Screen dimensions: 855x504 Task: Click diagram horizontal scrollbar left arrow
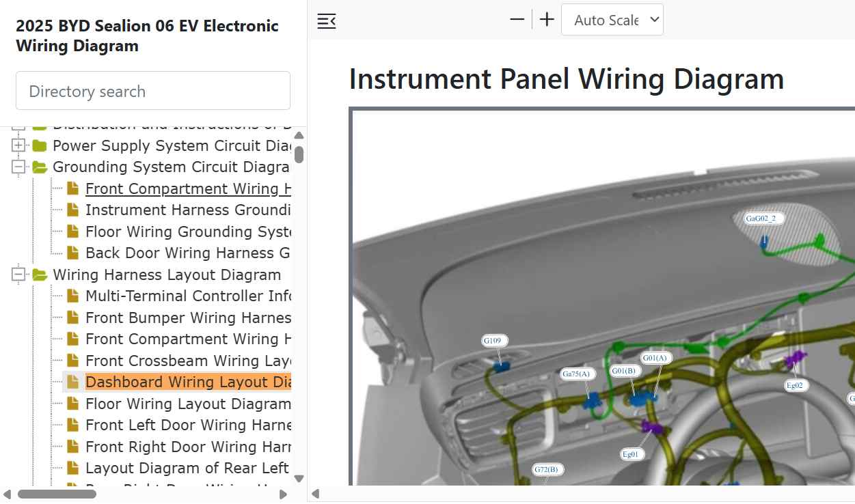(x=315, y=494)
